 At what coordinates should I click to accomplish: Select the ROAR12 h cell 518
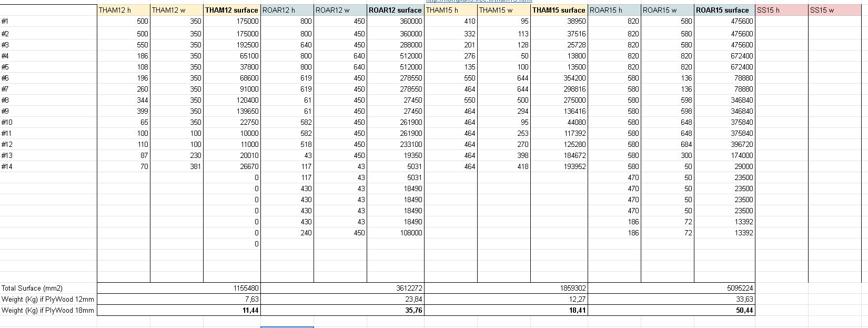287,144
